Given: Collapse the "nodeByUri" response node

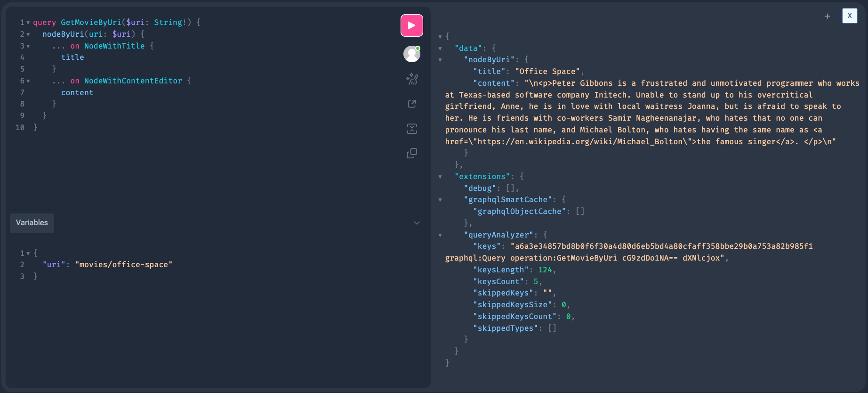Looking at the screenshot, I should tap(440, 60).
